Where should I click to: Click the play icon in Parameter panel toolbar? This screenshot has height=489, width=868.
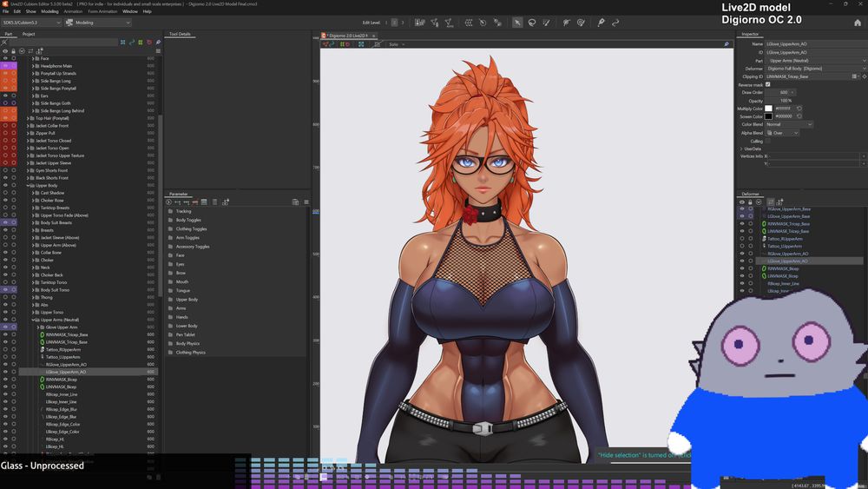point(169,202)
